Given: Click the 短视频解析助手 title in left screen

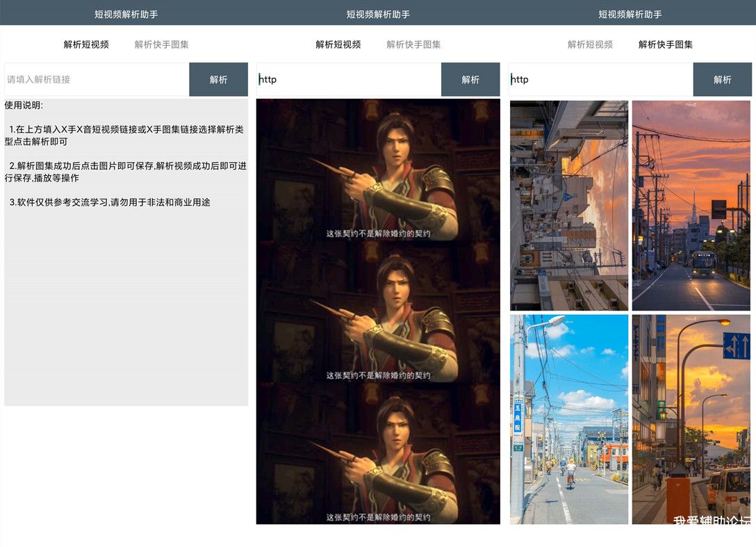Looking at the screenshot, I should pos(126,15).
